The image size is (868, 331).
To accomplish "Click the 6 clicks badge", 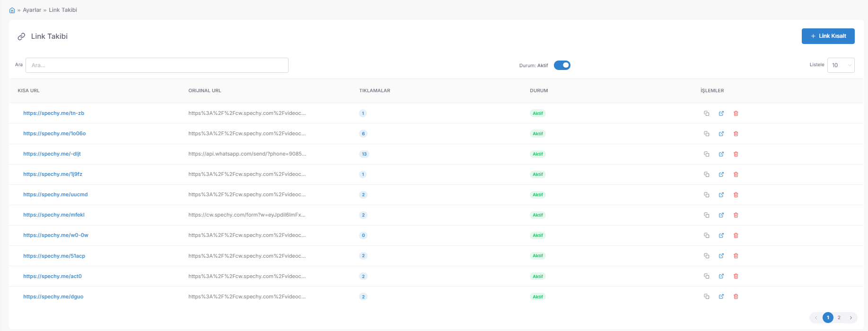I will coord(363,134).
